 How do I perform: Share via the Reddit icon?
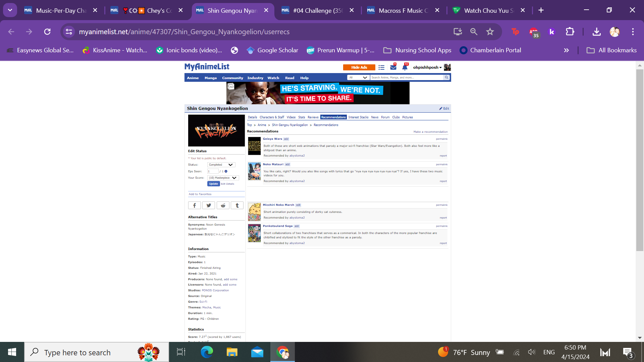(x=223, y=205)
